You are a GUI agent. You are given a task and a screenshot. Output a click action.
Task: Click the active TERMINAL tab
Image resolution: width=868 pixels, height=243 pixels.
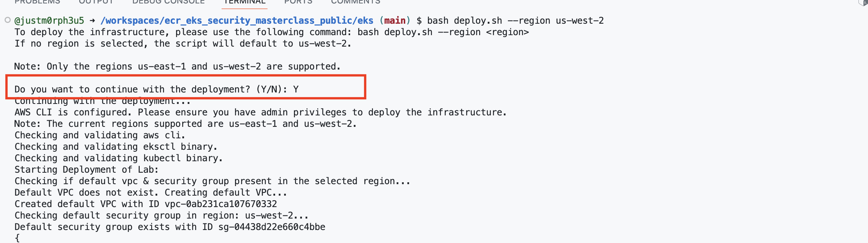[x=245, y=2]
